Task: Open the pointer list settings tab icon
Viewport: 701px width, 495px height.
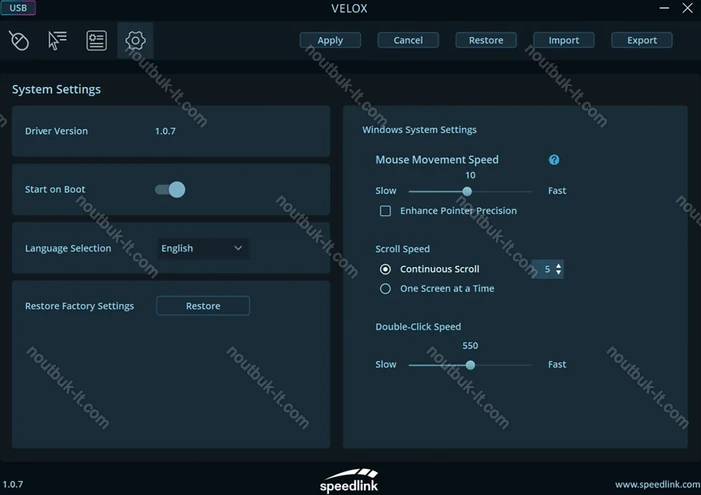Action: (57, 41)
